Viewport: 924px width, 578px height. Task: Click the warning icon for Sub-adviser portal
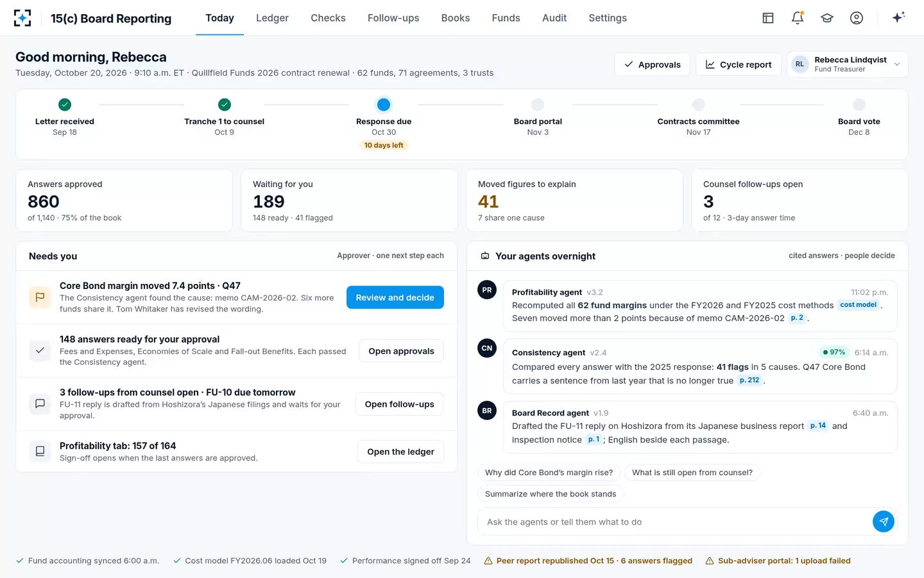pyautogui.click(x=710, y=561)
